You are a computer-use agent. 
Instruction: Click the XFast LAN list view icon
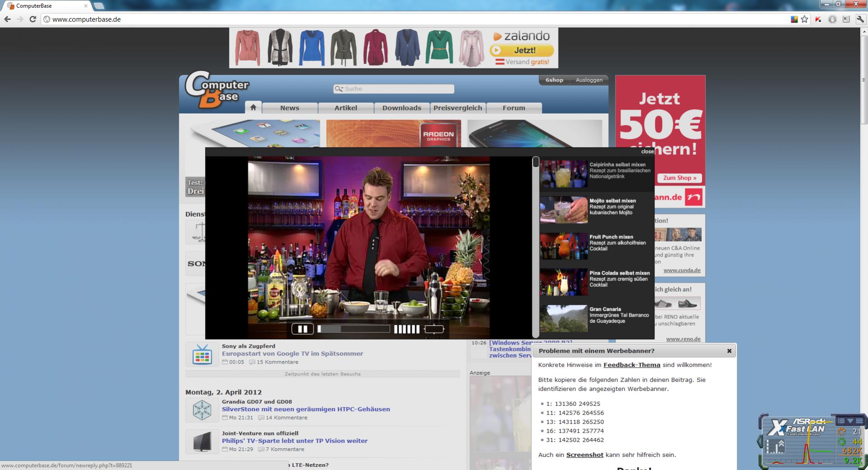841,421
